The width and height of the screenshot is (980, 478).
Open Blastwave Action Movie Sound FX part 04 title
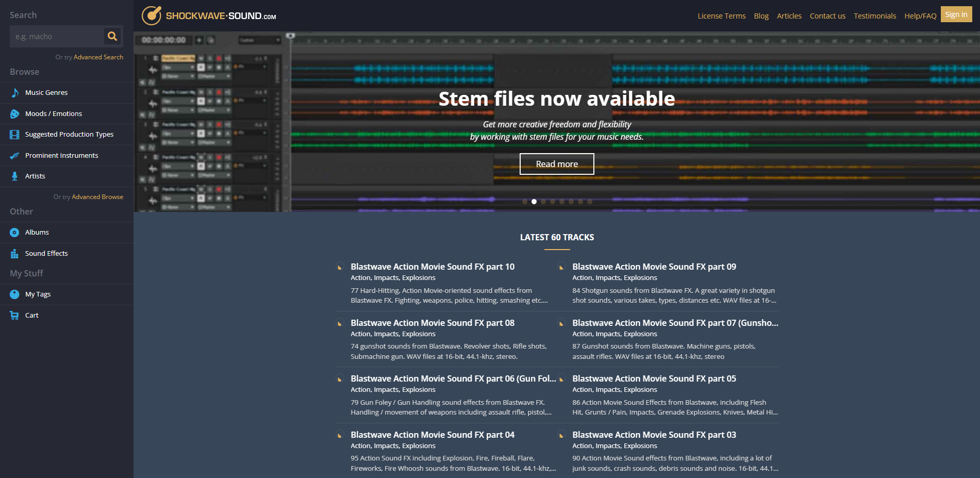click(x=433, y=435)
